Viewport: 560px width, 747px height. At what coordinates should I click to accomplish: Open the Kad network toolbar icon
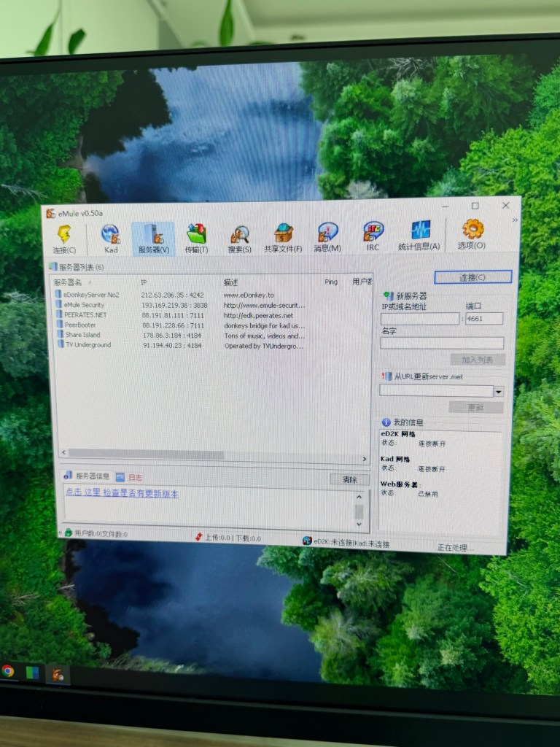(x=111, y=239)
